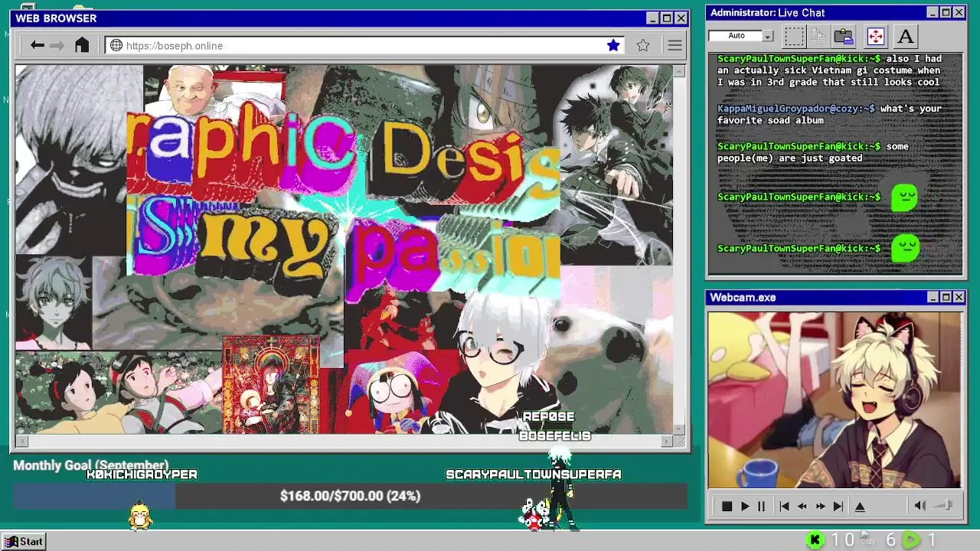The height and width of the screenshot is (551, 980).
Task: Focus the boseph.online address bar
Action: (x=366, y=46)
